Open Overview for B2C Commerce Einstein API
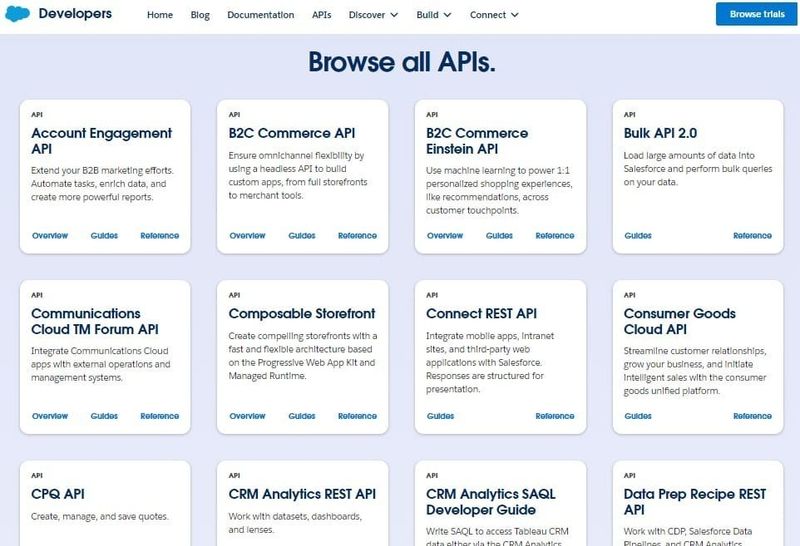Image resolution: width=800 pixels, height=546 pixels. [445, 236]
